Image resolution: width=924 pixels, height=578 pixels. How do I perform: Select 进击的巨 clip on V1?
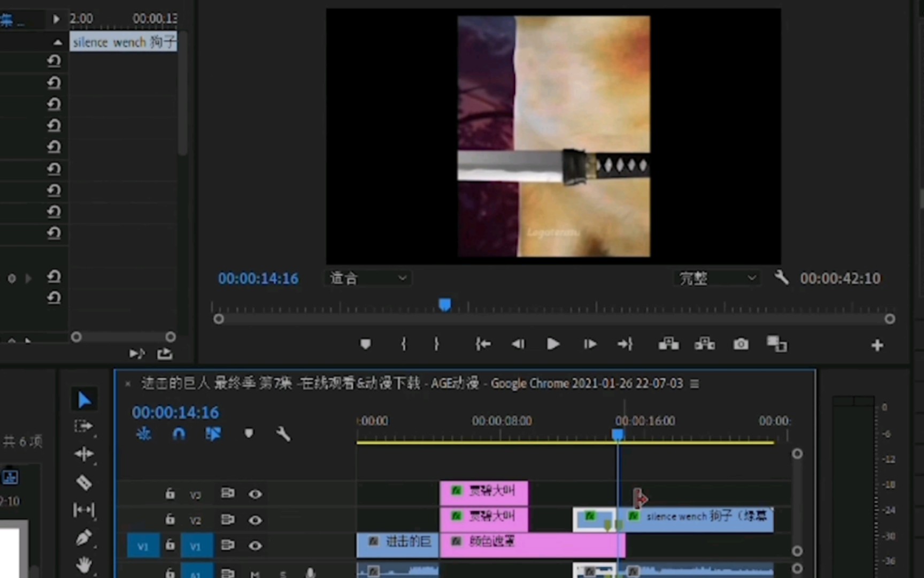(398, 545)
